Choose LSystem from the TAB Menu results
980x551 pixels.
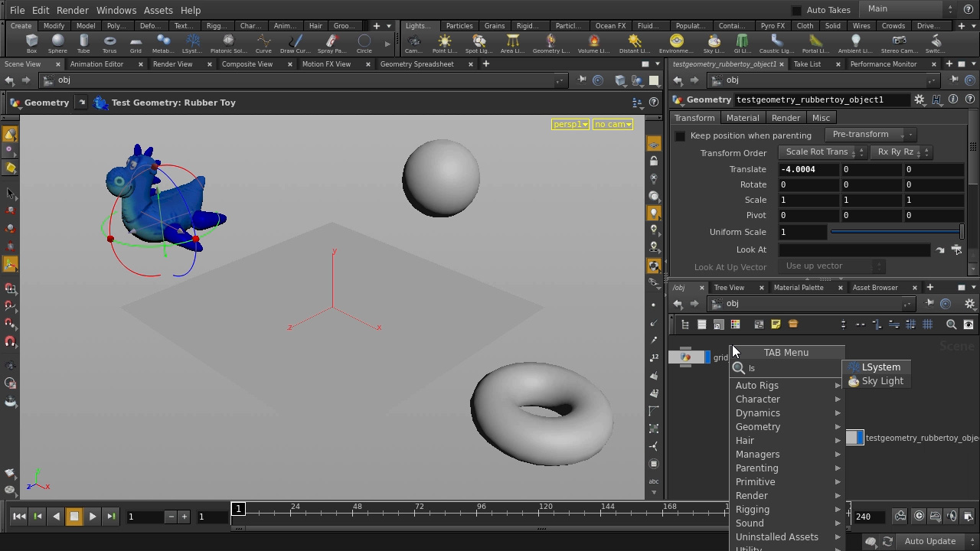tap(880, 367)
